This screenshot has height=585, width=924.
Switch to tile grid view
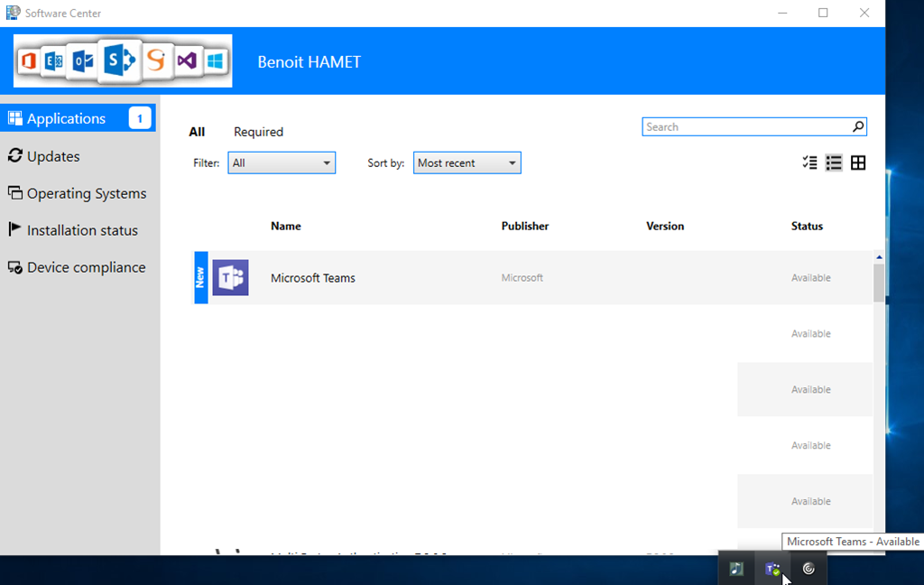click(x=858, y=162)
